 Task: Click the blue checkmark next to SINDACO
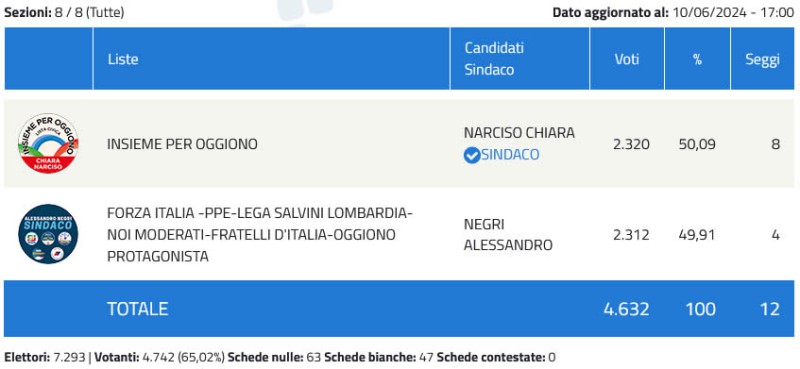click(472, 155)
